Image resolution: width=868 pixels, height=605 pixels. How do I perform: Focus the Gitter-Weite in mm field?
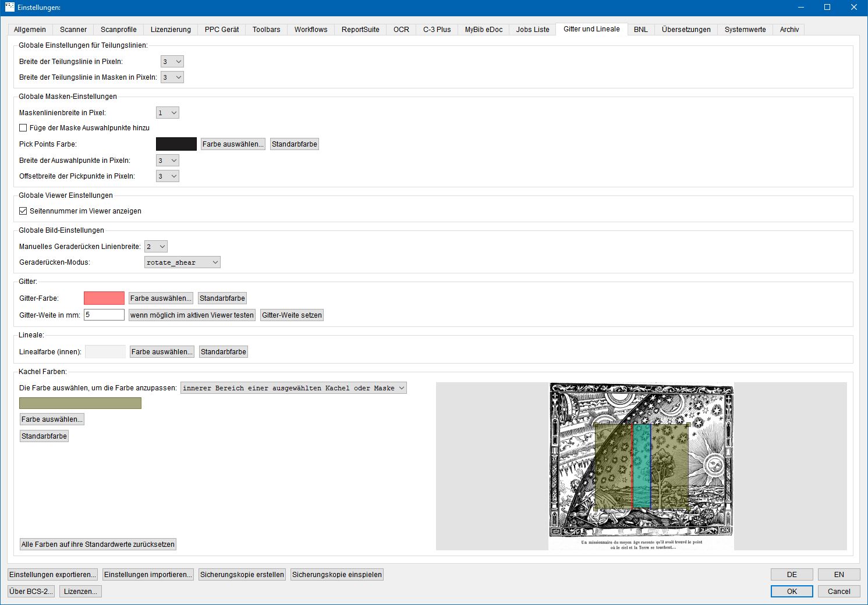[x=104, y=315]
